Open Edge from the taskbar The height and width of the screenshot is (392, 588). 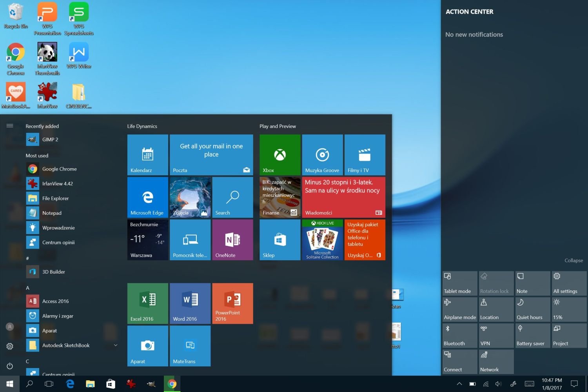click(x=70, y=384)
